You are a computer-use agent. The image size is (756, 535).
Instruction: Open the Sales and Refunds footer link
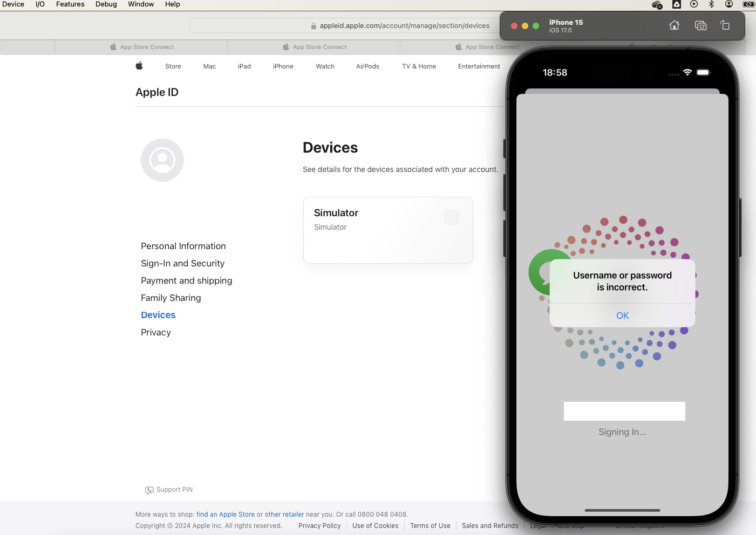click(490, 526)
